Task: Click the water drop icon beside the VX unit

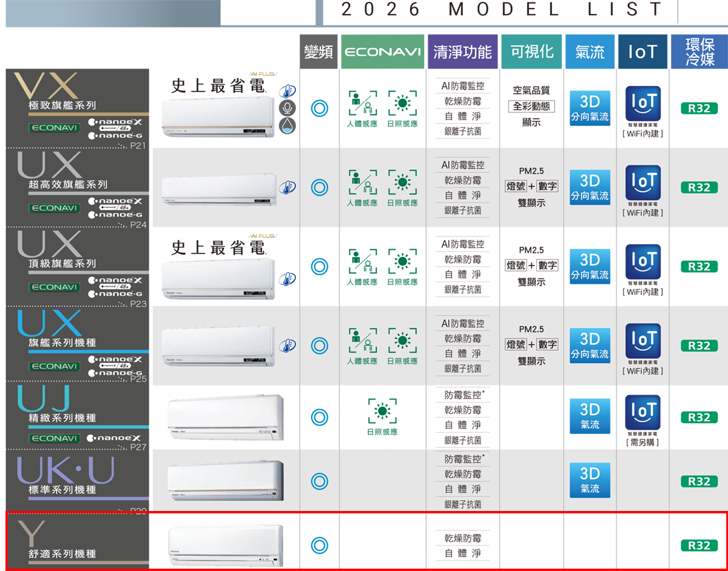Action: [x=286, y=125]
